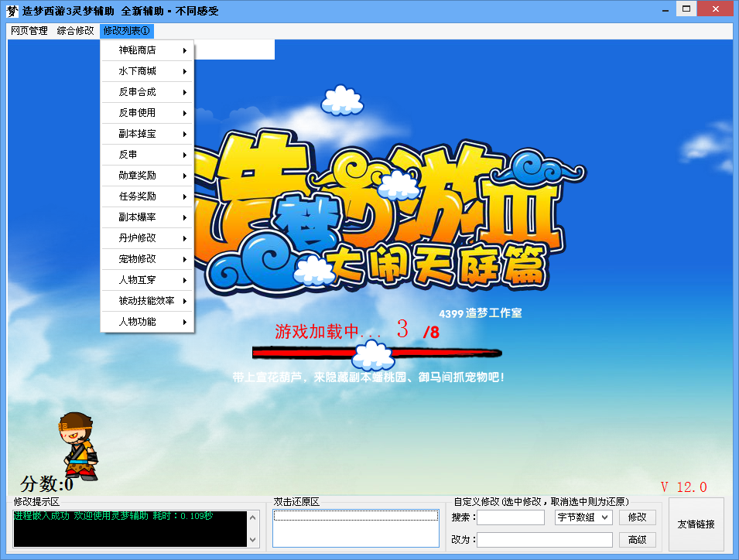Click the 梦 app icon in title bar
The image size is (739, 560).
pos(12,10)
